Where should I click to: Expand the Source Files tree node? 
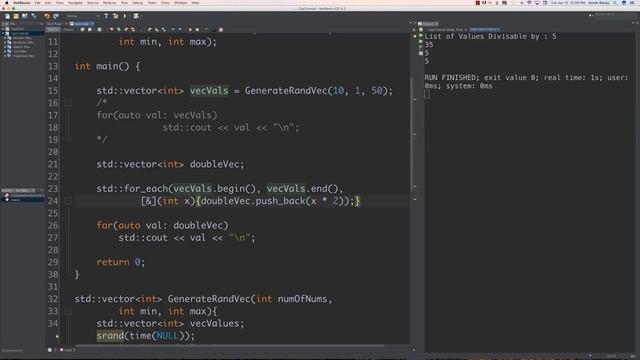[x=5, y=47]
